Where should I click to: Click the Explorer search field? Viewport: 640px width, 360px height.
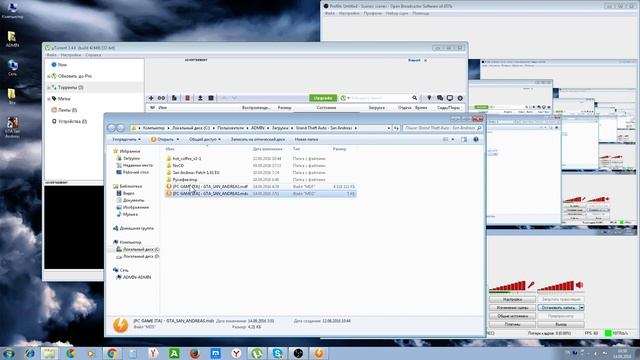pos(443,128)
